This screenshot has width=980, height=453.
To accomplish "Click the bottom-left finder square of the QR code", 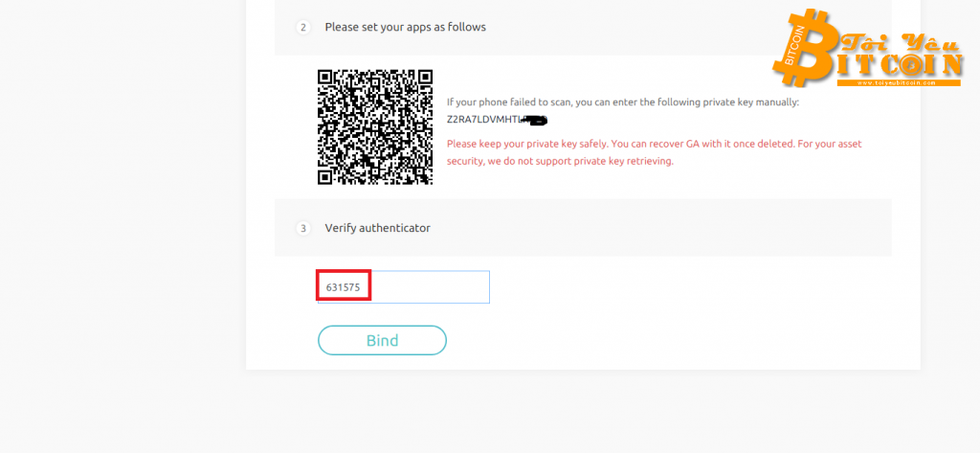I will (x=326, y=175).
